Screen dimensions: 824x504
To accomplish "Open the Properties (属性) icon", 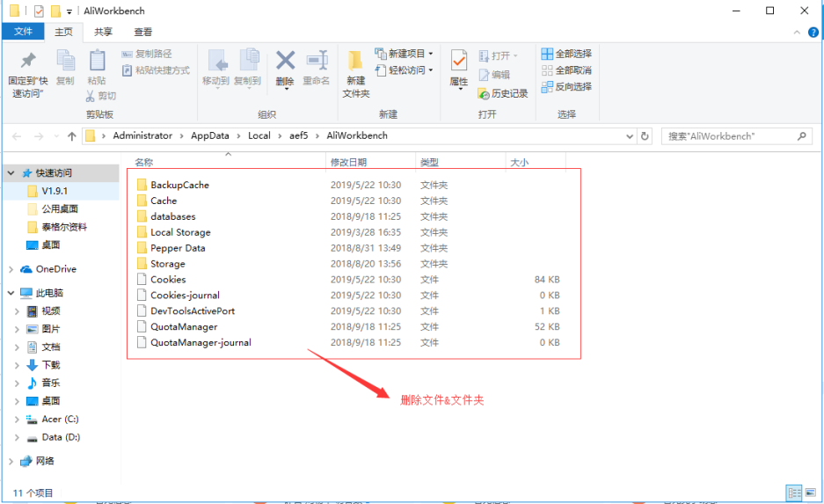I will (x=459, y=69).
